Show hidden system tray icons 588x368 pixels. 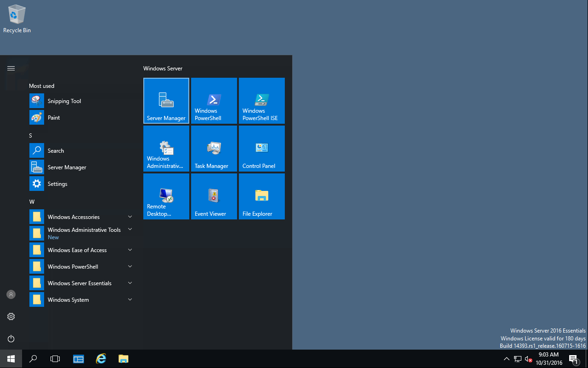507,359
